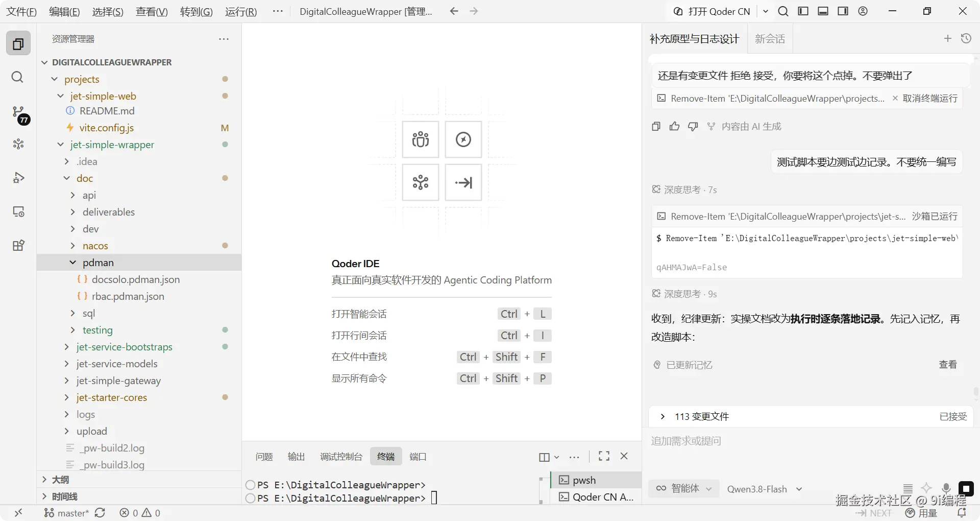Click the agents tile on welcome screen
980x521 pixels.
click(421, 139)
